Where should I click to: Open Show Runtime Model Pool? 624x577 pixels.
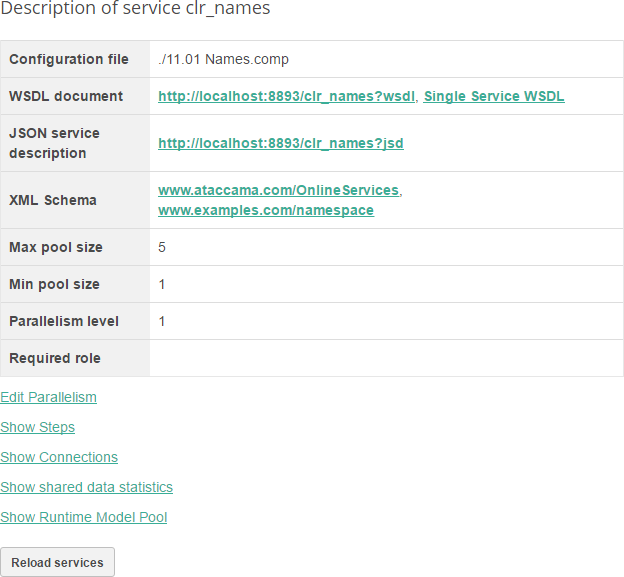click(84, 517)
